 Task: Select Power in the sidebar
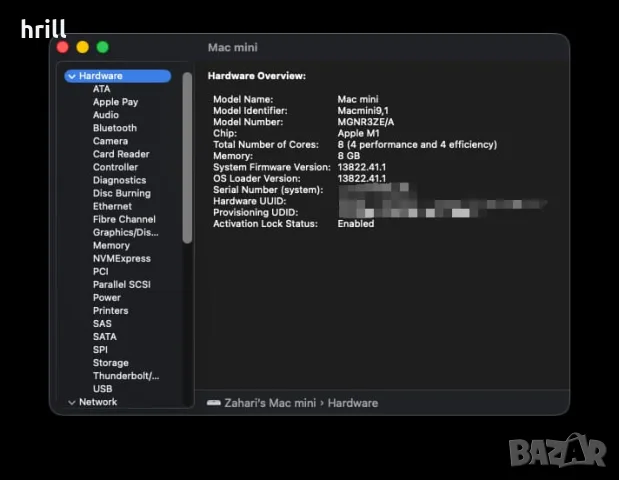point(107,298)
